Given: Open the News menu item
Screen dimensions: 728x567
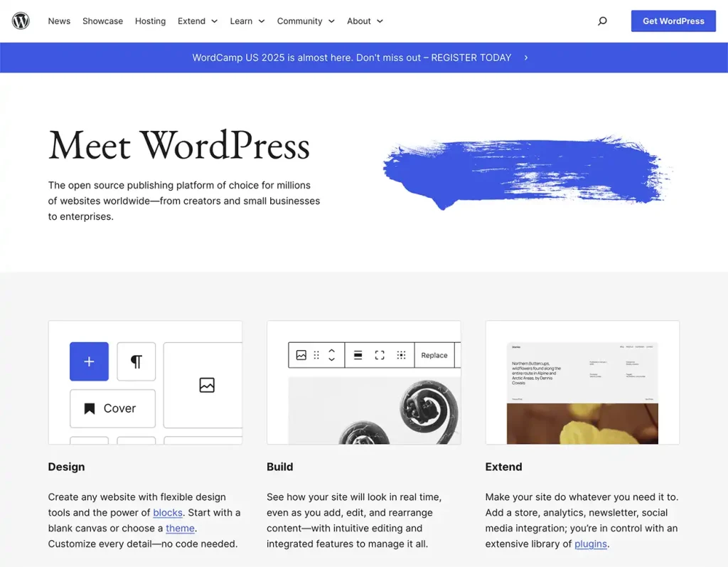Looking at the screenshot, I should tap(59, 21).
